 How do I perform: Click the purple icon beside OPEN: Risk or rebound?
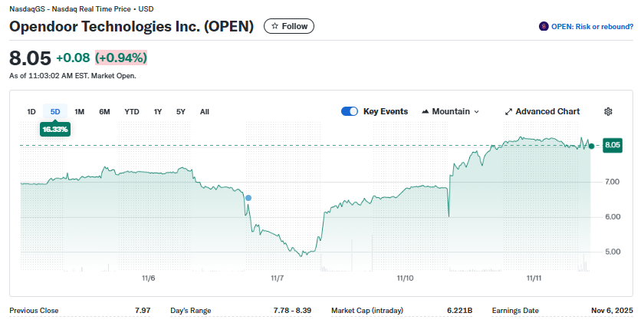(544, 26)
